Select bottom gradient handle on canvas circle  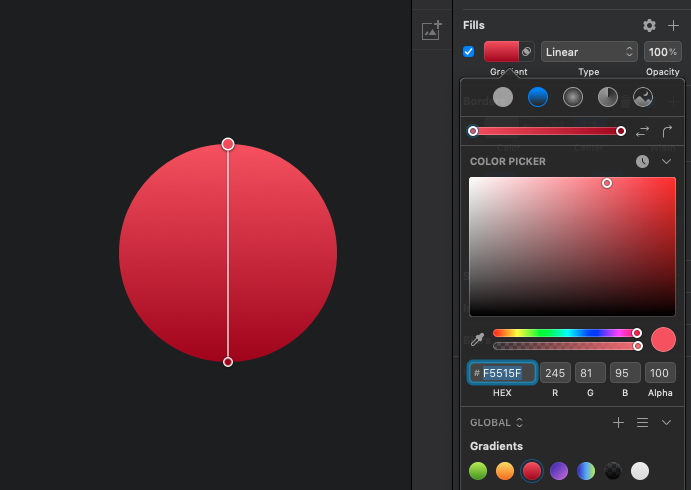click(228, 362)
